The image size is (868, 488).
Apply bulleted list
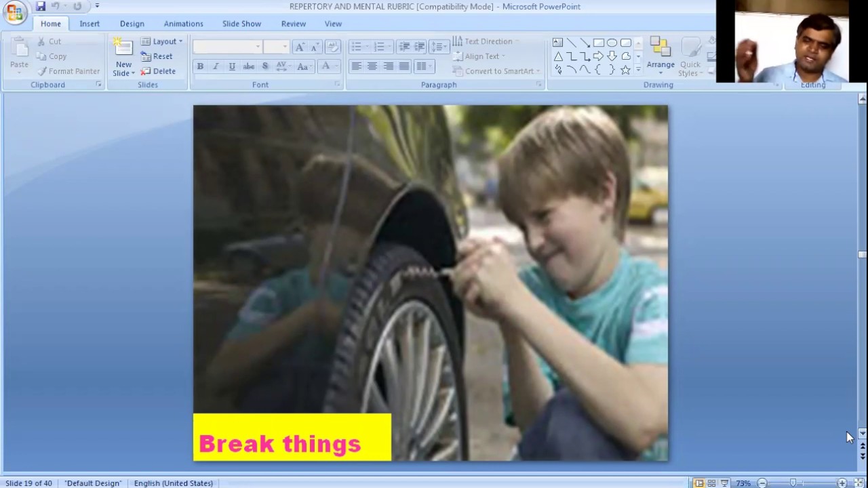coord(359,47)
